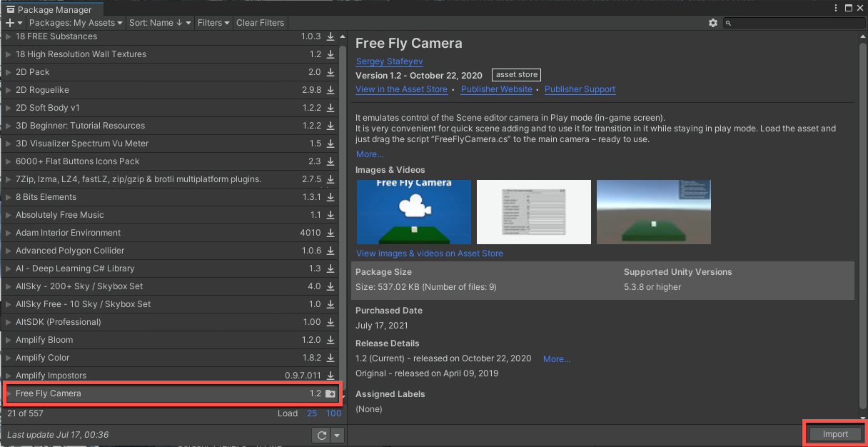Viewport: 868px width, 447px height.
Task: Click the imported badge next to Free Fly Camera
Action: tap(330, 393)
